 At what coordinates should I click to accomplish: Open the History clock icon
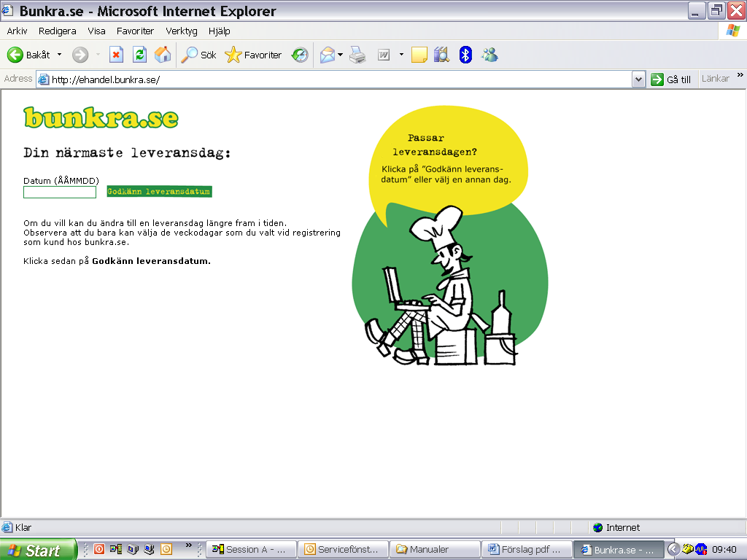pos(300,55)
